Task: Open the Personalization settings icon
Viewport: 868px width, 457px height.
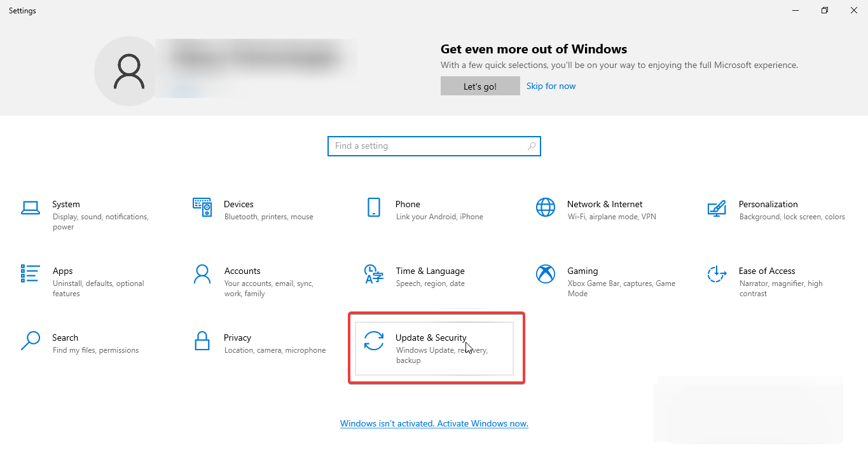Action: tap(717, 208)
